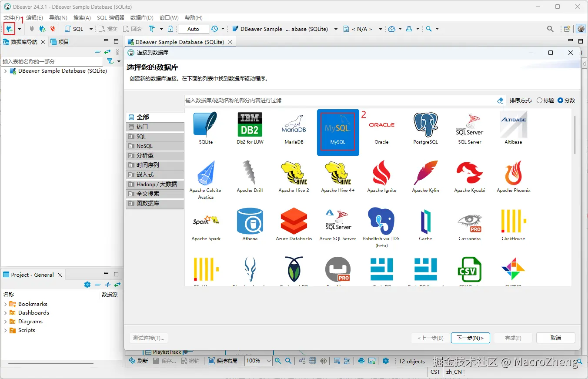Image resolution: width=588 pixels, height=379 pixels.
Task: Open the 数据库(D) menu
Action: [x=142, y=18]
